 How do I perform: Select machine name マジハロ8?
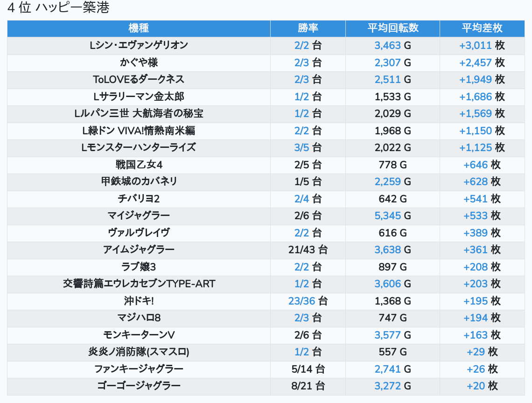point(139,318)
